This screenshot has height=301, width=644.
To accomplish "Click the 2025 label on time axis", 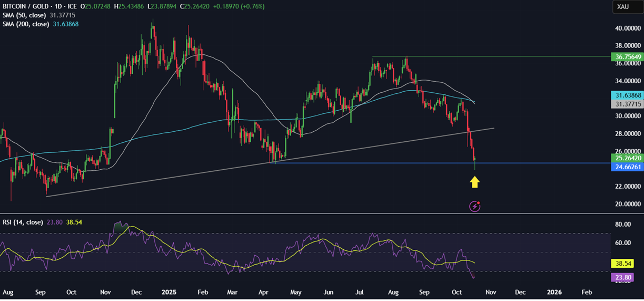I will [x=169, y=292].
